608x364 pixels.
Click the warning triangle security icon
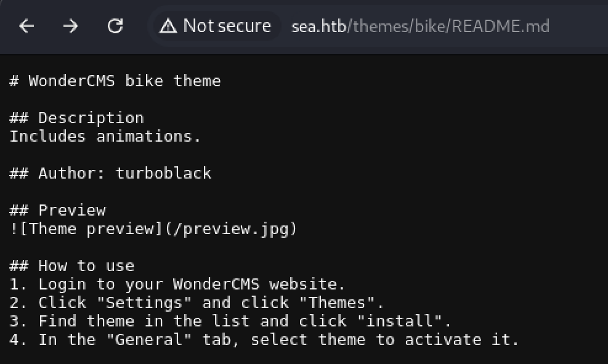pos(168,26)
